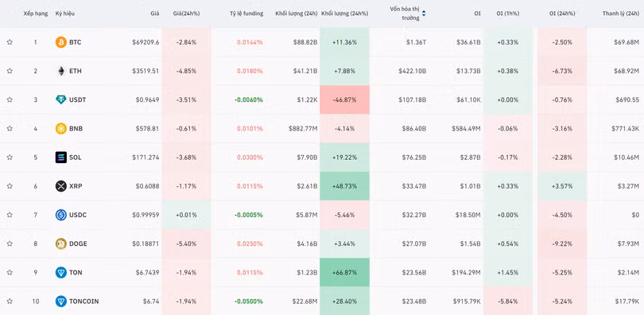Click the USDC coin icon
Screen dimensions: 644x315
point(60,215)
